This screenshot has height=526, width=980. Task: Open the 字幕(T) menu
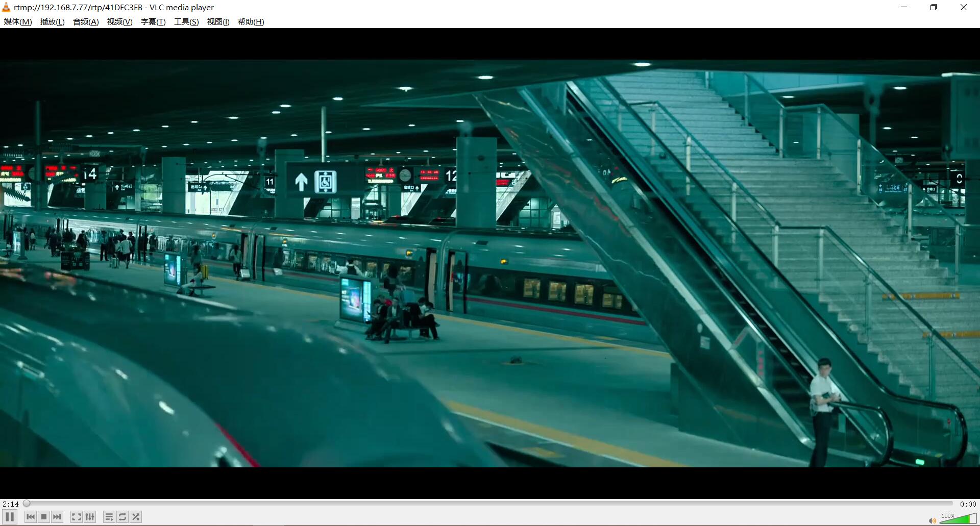[153, 21]
